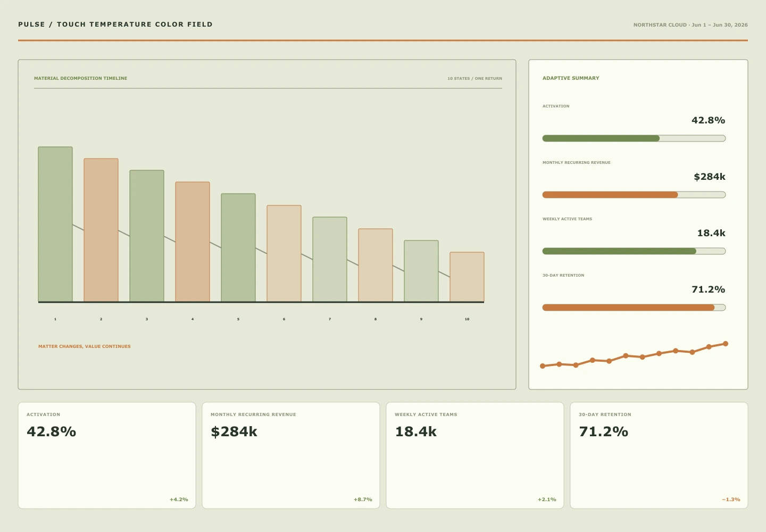Select bar 9 in the timeline chart

[x=421, y=271]
